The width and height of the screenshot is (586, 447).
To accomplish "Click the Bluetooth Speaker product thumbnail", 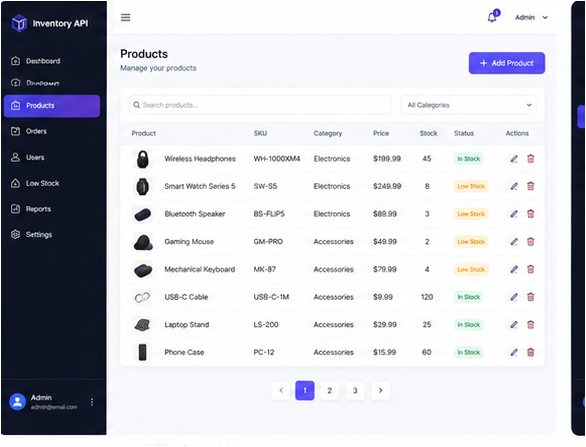I will [x=142, y=214].
